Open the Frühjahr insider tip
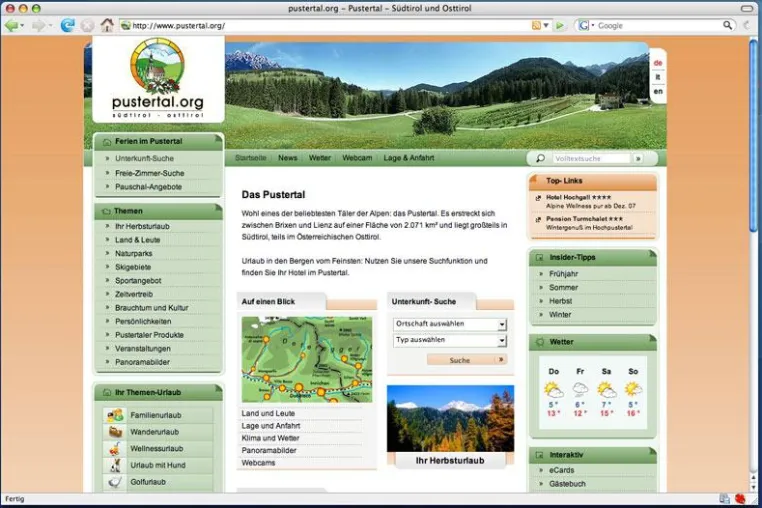The height and width of the screenshot is (508, 762). (x=564, y=274)
